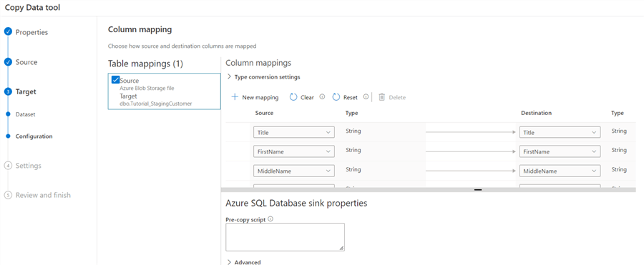Click the Source step checkmark icon
The width and height of the screenshot is (644, 265).
8,62
